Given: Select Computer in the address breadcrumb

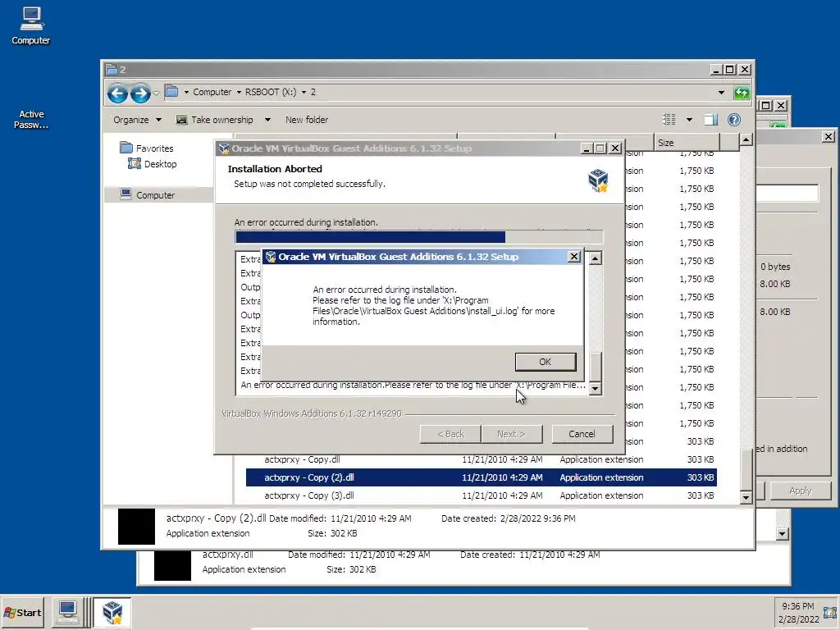Looking at the screenshot, I should pos(212,92).
